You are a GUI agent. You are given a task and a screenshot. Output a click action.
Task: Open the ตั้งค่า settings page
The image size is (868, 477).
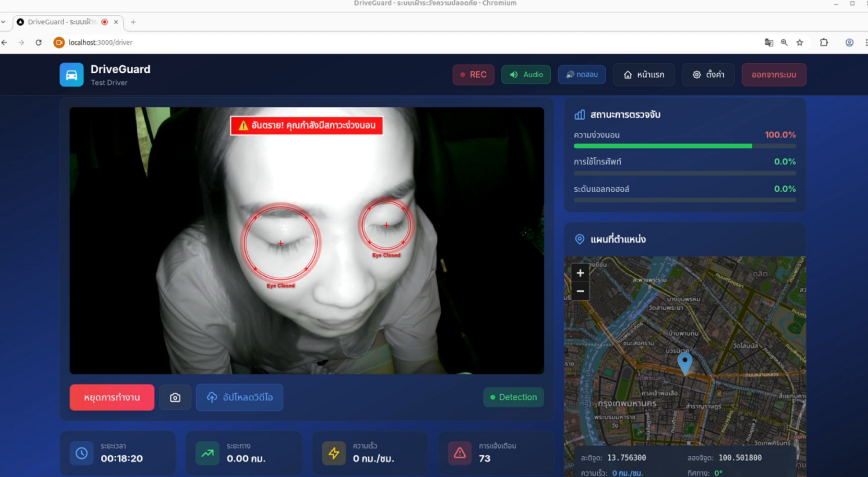708,75
